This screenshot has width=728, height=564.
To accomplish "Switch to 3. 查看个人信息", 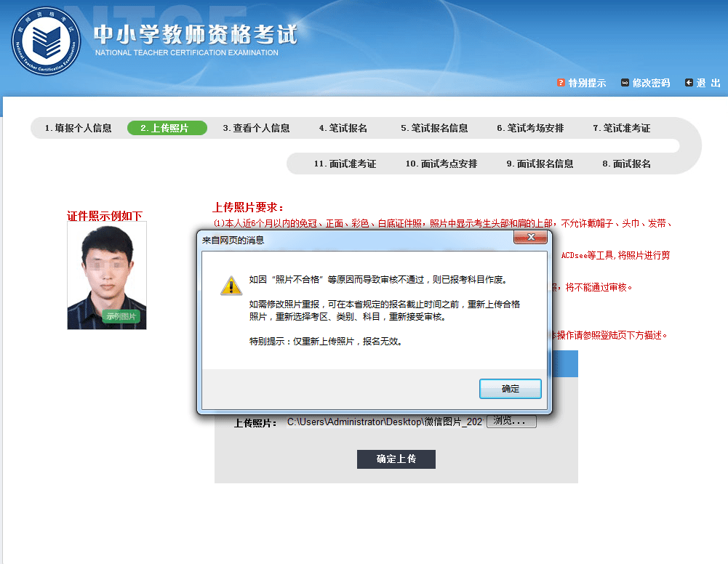I will 257,128.
